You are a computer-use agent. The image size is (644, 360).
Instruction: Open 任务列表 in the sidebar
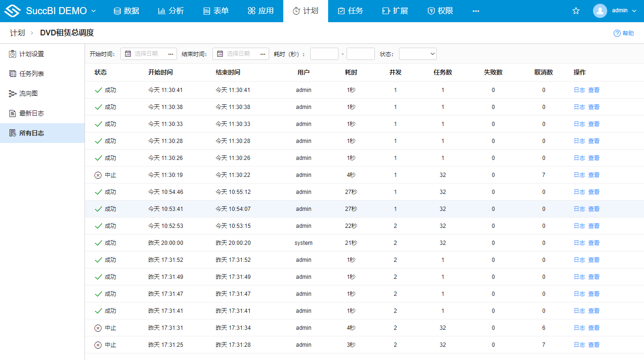pos(32,74)
